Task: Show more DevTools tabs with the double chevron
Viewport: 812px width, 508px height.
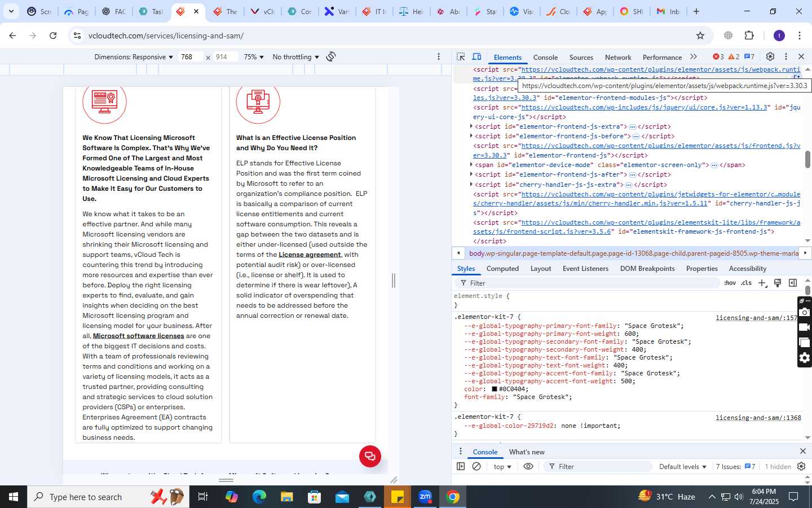Action: 694,57
